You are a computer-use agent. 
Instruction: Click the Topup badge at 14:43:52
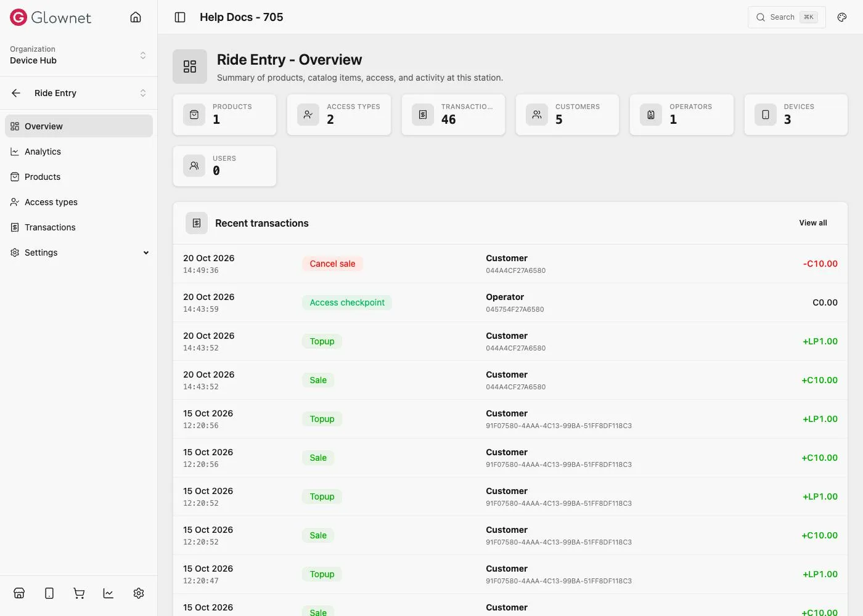coord(322,341)
